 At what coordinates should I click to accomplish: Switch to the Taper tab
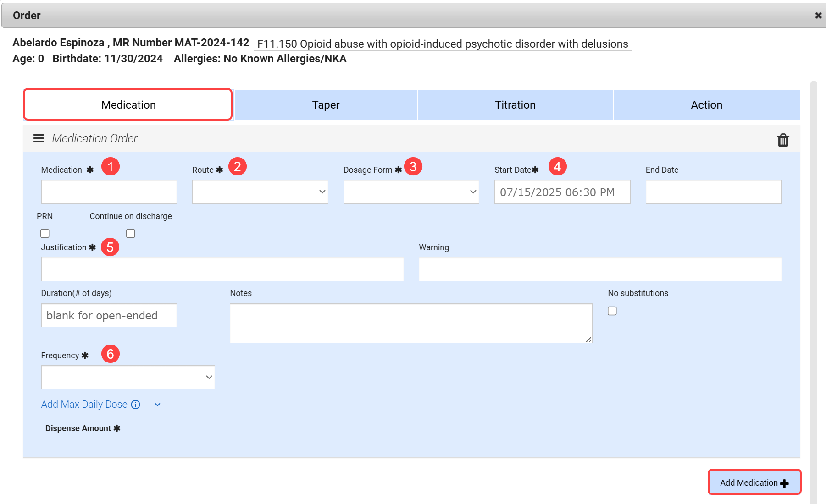click(326, 105)
